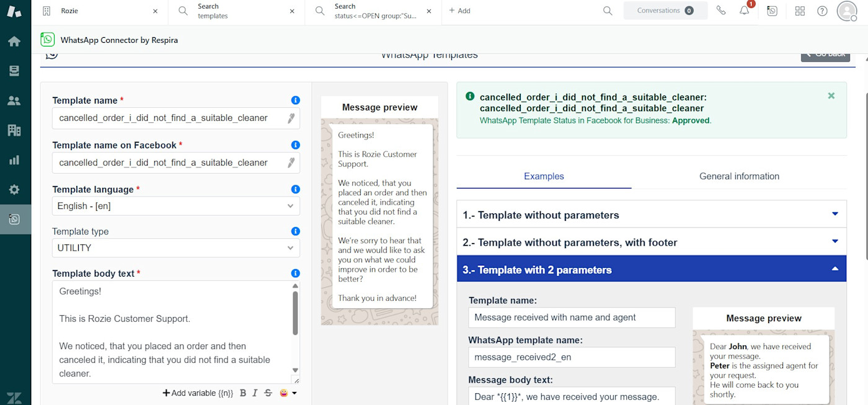Open Zendesk home in sidebar

click(x=14, y=42)
